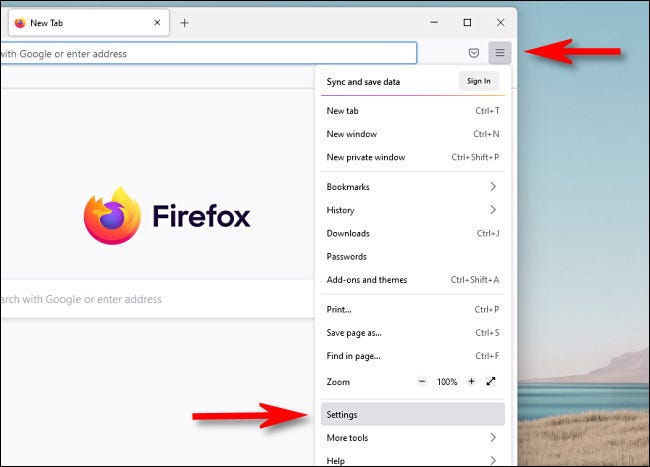Open the hamburger application menu button
This screenshot has width=650, height=467.
click(x=501, y=53)
